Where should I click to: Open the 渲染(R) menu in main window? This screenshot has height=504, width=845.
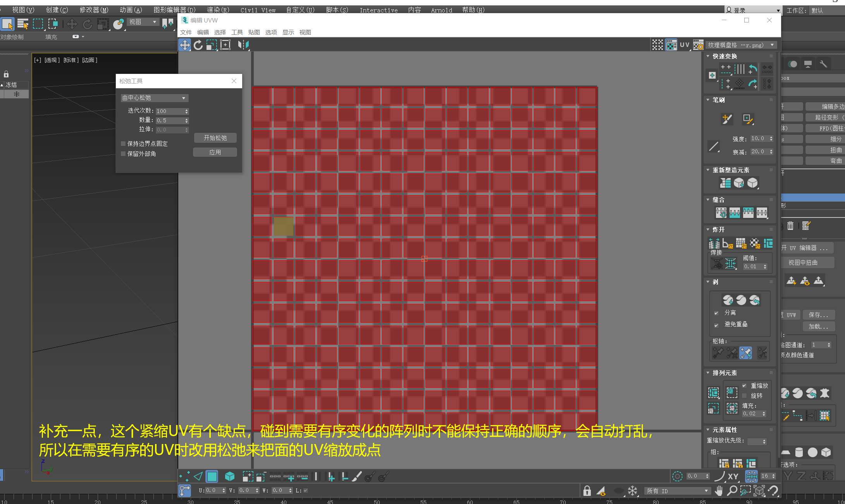click(218, 10)
